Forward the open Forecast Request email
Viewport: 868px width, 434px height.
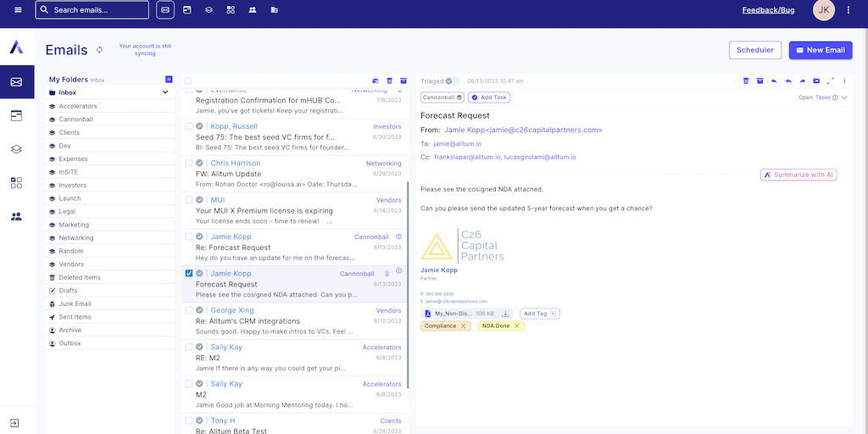click(802, 81)
